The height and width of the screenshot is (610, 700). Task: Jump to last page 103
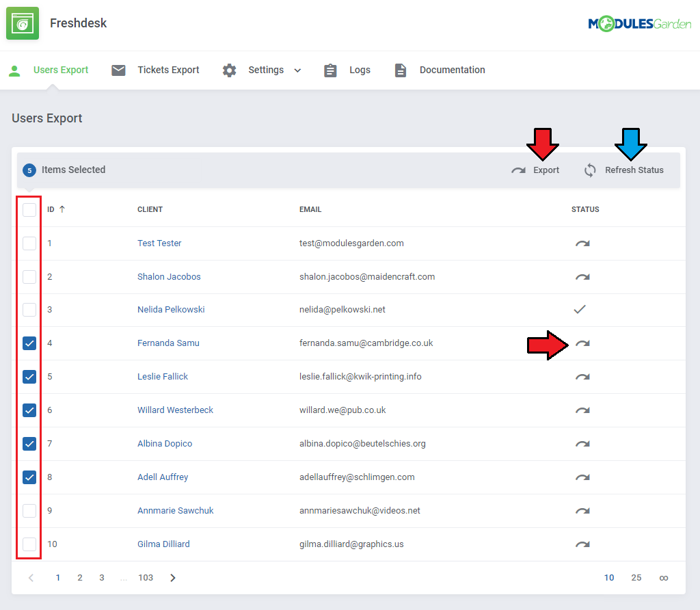point(146,578)
